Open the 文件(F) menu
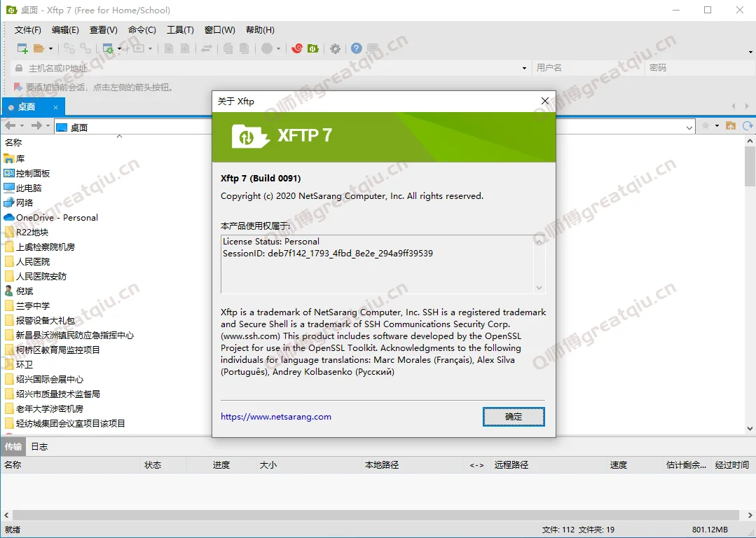The image size is (756, 538). coord(28,29)
